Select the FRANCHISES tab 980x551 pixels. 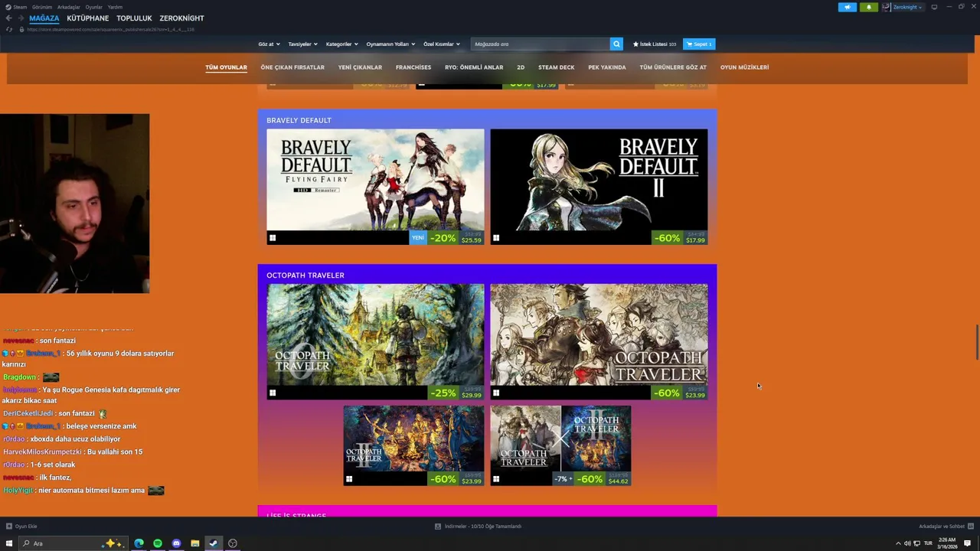tap(413, 67)
